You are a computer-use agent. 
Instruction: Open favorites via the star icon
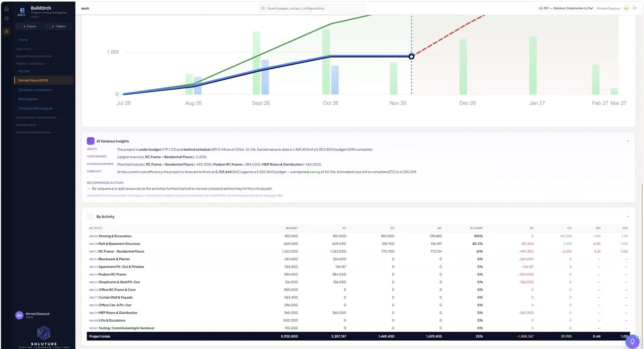click(6, 18)
